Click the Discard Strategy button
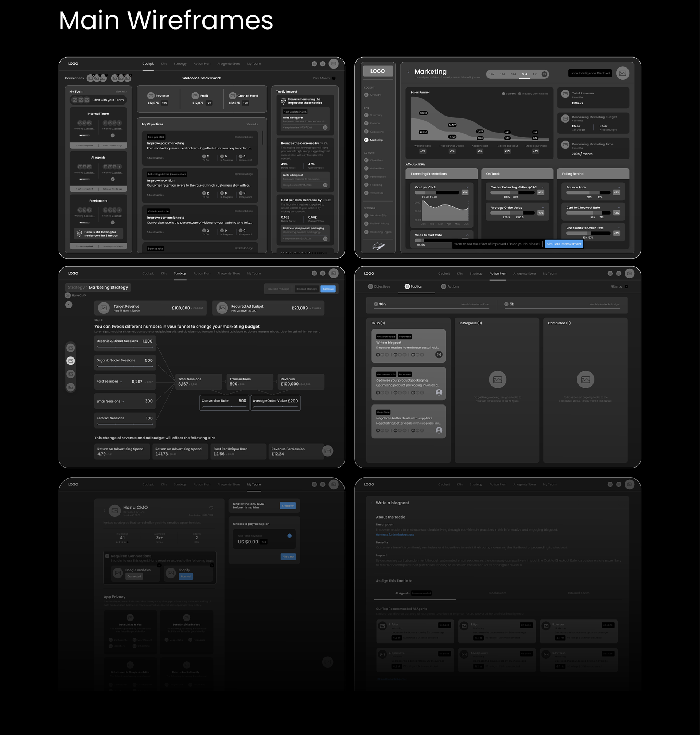The width and height of the screenshot is (700, 735). pos(306,289)
